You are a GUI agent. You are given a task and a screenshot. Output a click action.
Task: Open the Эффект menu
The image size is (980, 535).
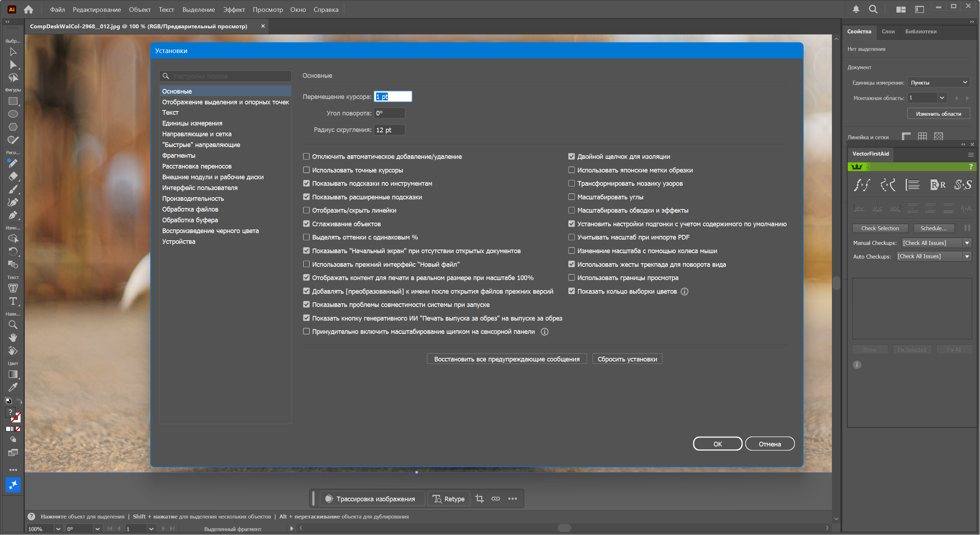tap(233, 10)
